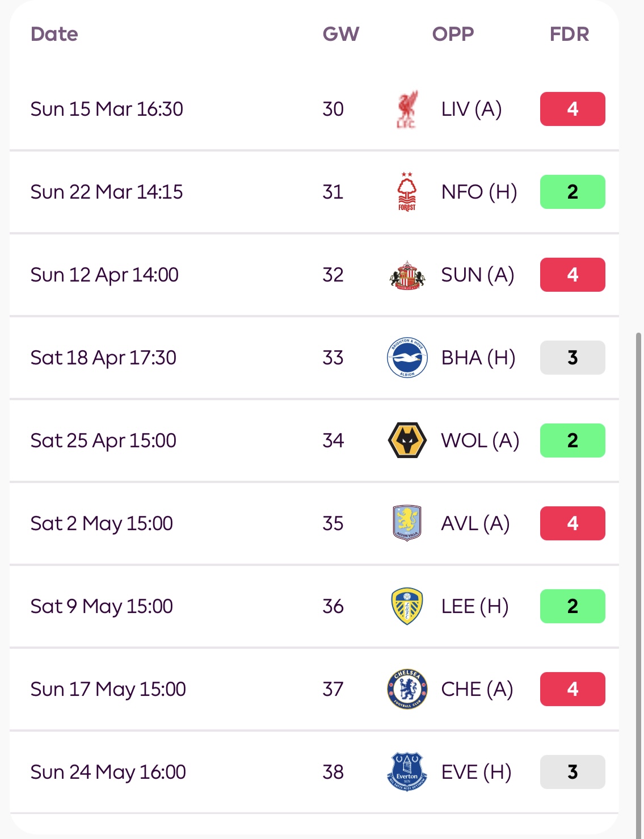This screenshot has height=839, width=644.
Task: Tap the FDR column header
Action: (x=569, y=34)
